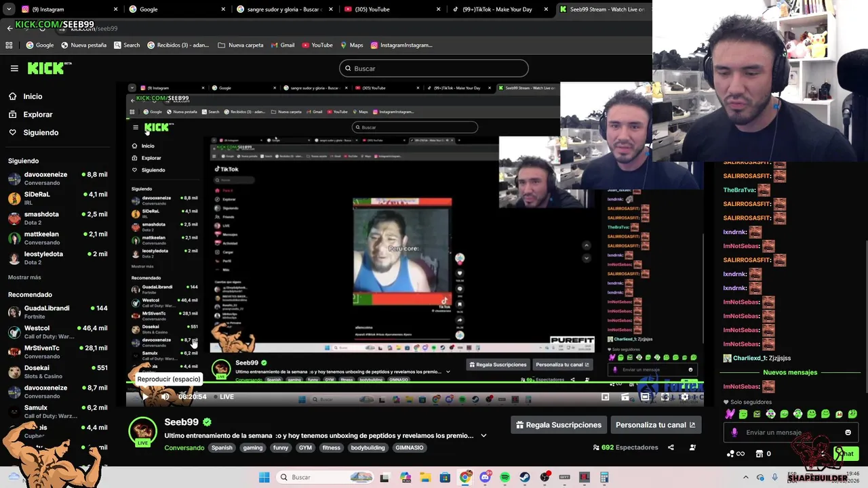Open the player settings gear
This screenshot has height=488, width=868.
click(685, 397)
